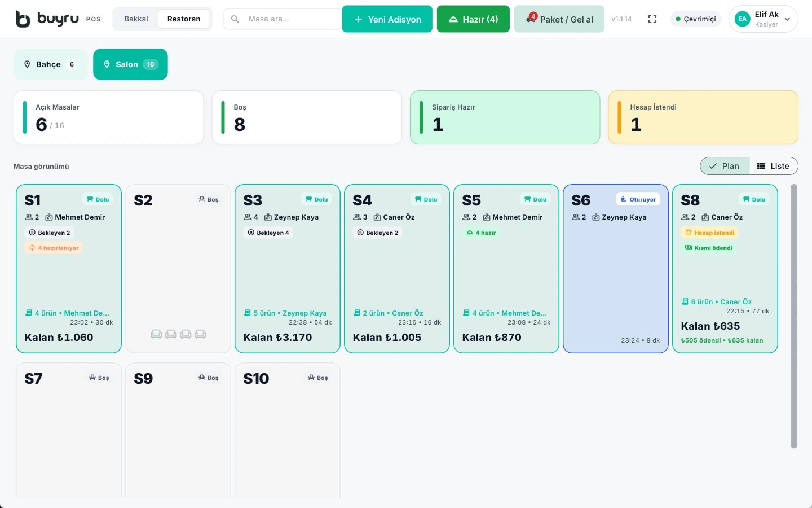Click '4 ürün • Mehmet De...' on S5
The height and width of the screenshot is (508, 812).
click(509, 313)
